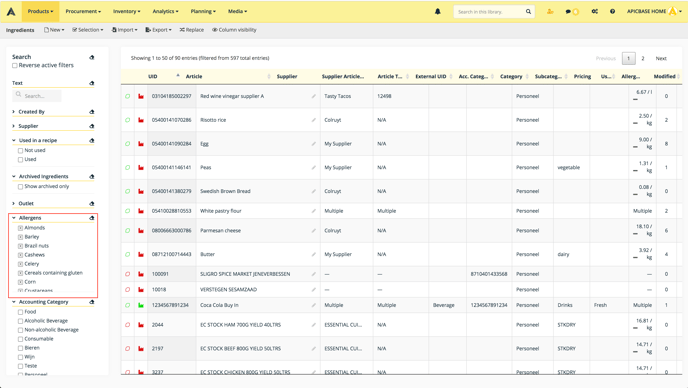Check the Used filter

(20, 159)
